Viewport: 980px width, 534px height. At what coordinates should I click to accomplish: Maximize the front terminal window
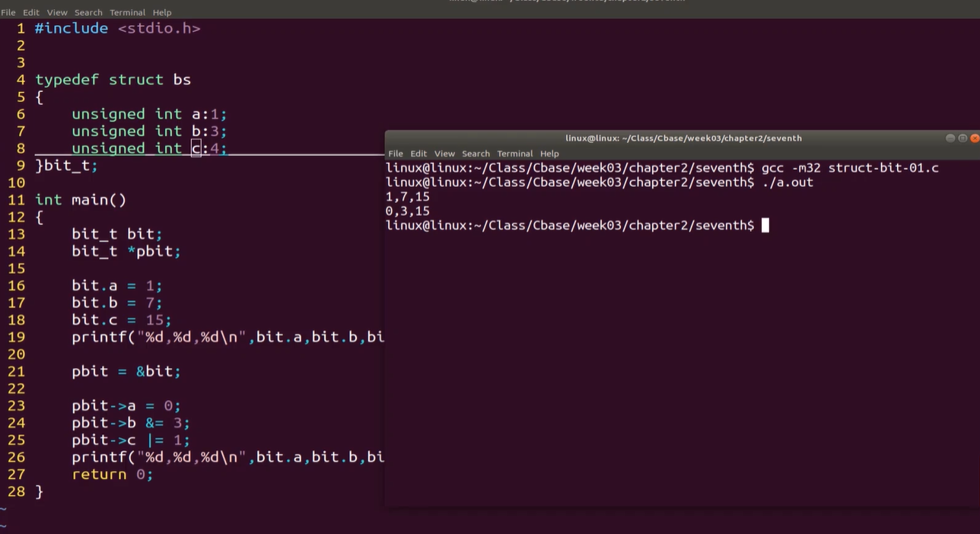[x=963, y=138]
